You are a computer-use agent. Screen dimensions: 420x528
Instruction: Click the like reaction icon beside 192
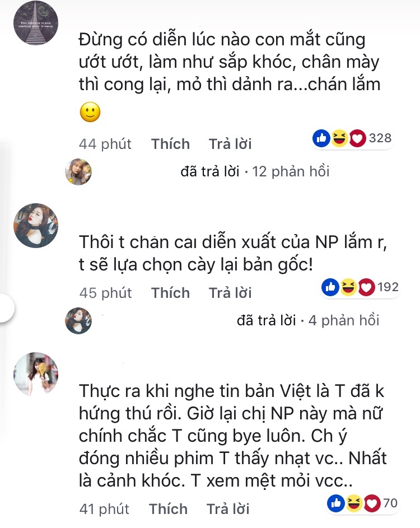click(x=330, y=287)
